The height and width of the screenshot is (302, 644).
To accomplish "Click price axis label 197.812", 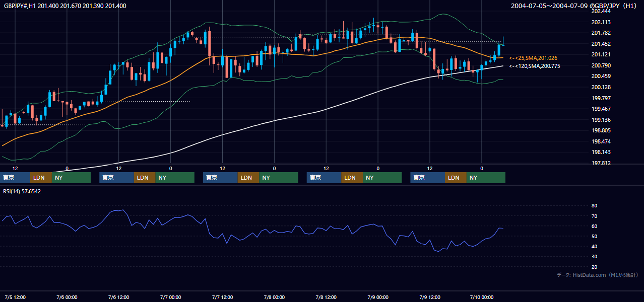I will coord(601,163).
